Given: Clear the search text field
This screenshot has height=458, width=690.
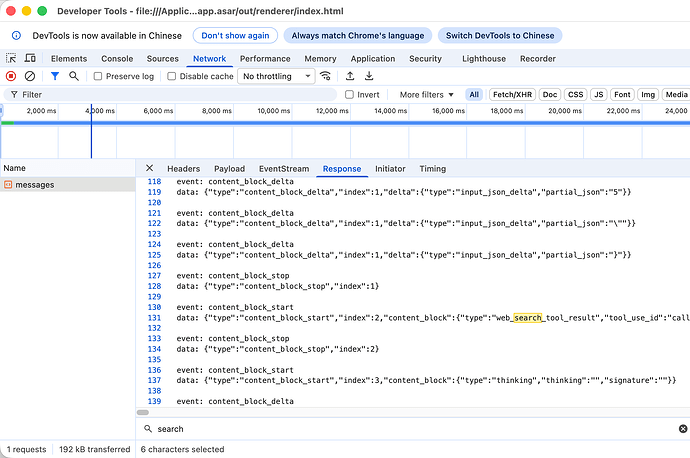Looking at the screenshot, I should point(683,429).
